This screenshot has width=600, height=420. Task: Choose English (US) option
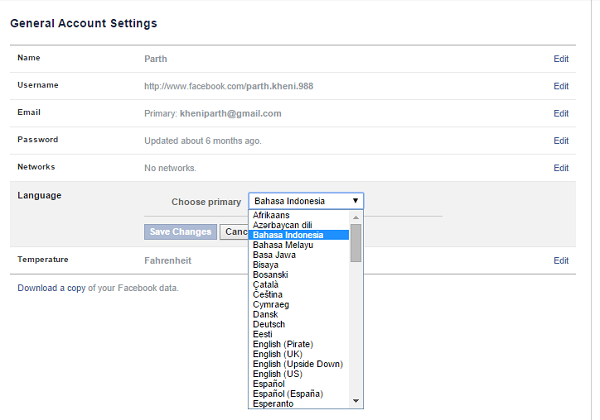coord(298,374)
